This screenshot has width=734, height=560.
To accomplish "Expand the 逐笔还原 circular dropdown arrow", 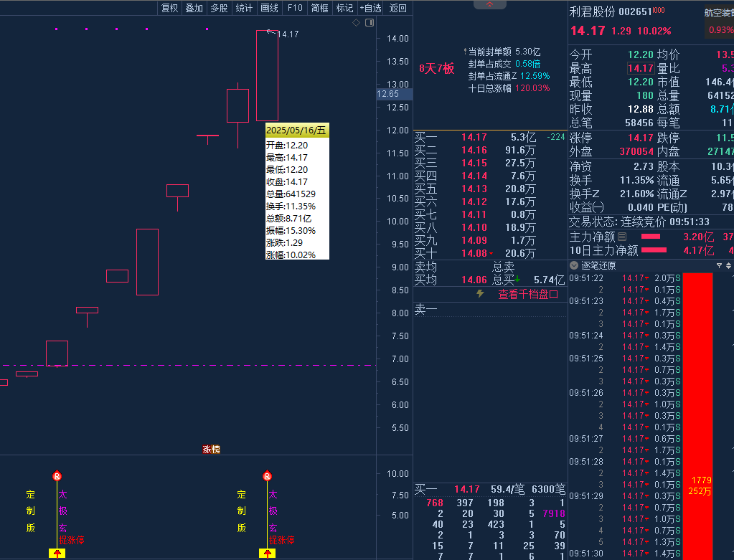I will pos(574,266).
